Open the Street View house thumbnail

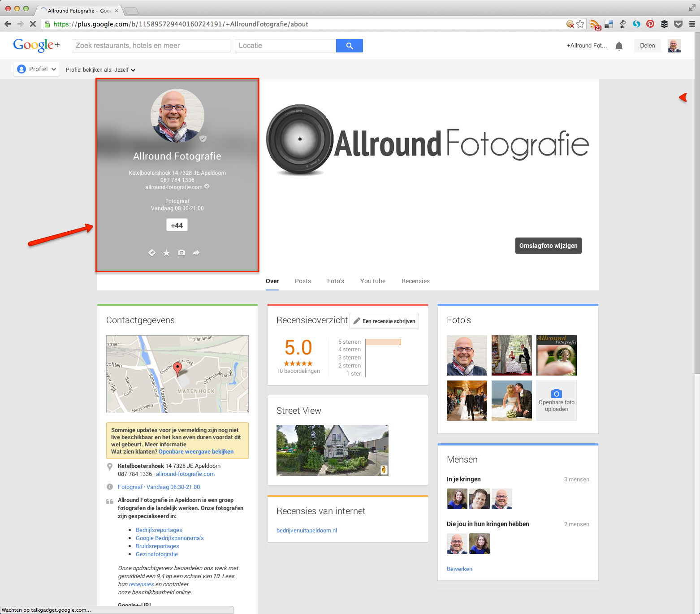[332, 450]
